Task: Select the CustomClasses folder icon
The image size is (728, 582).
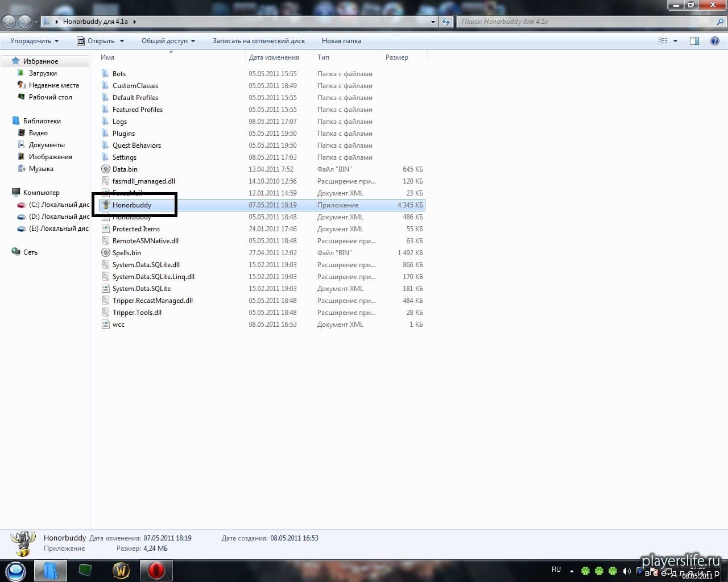Action: tap(105, 86)
